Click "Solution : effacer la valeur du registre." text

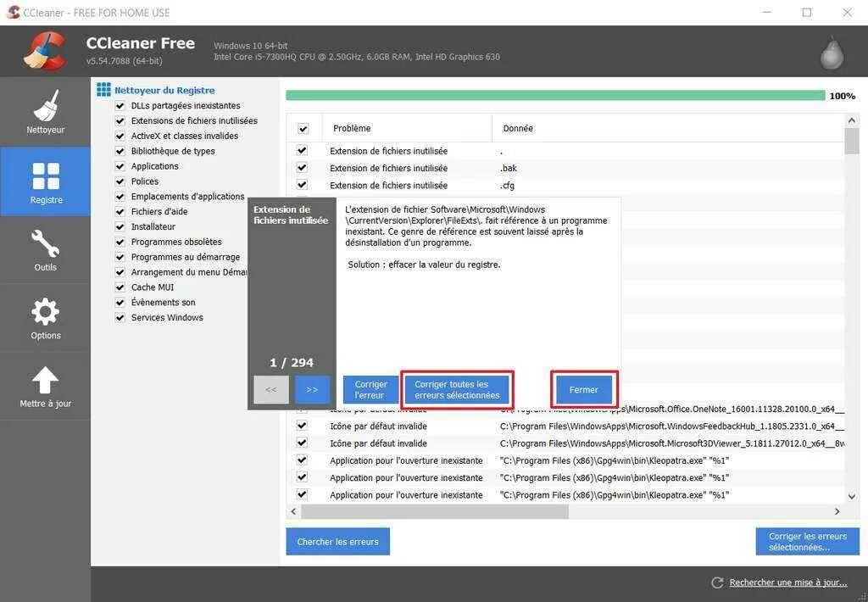click(x=424, y=265)
